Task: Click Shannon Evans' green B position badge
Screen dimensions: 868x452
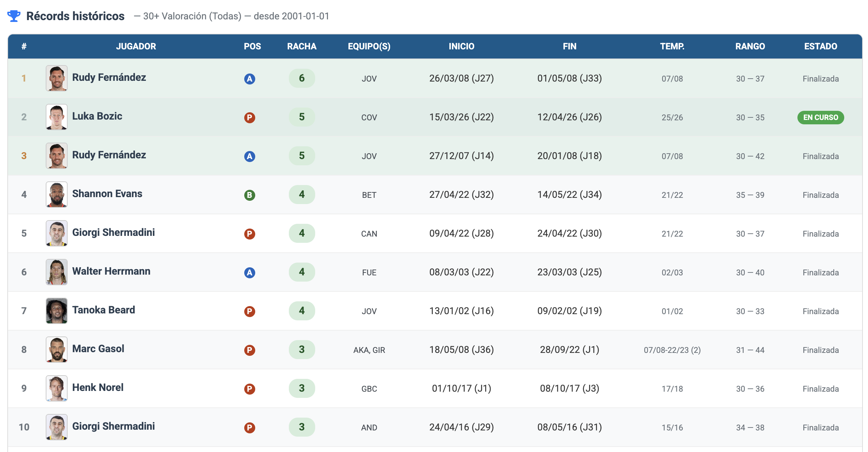Action: [x=249, y=195]
